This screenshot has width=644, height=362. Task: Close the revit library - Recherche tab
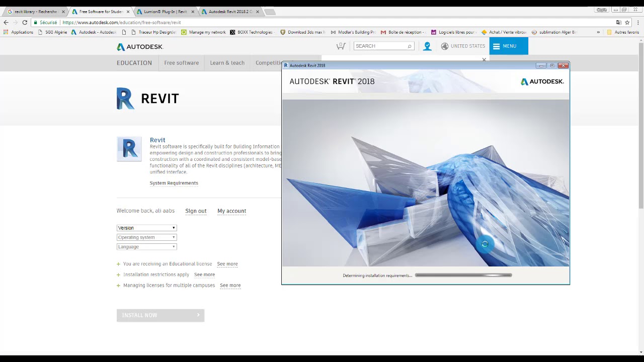tap(63, 12)
